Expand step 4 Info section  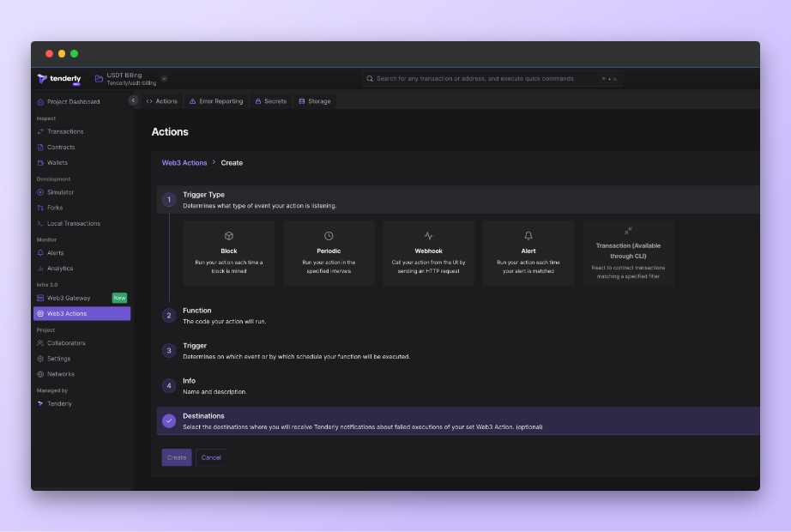click(x=458, y=386)
